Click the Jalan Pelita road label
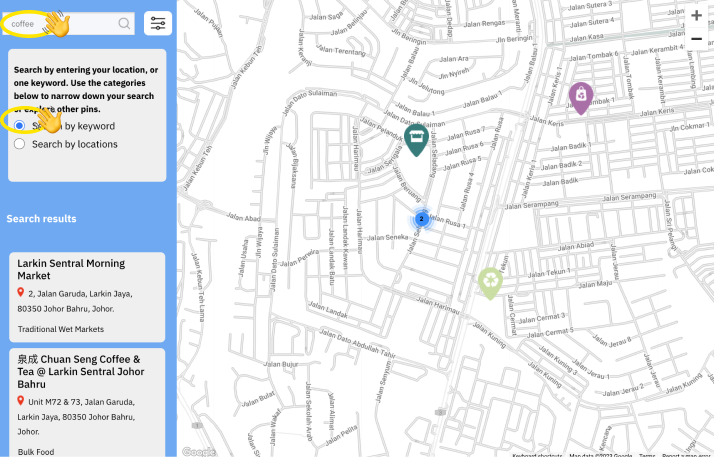 tap(341, 436)
